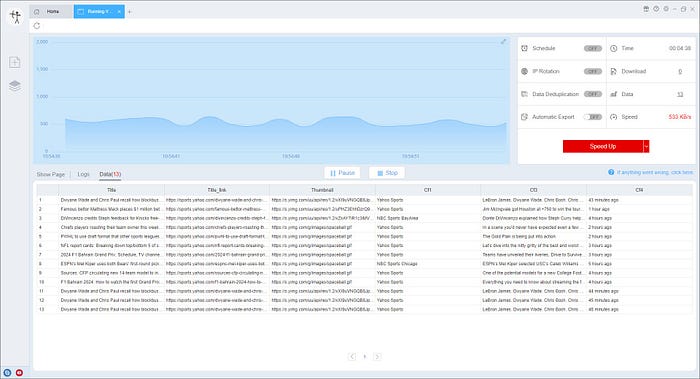Click the red circular icon at bottom left
Image resolution: width=700 pixels, height=379 pixels.
click(x=19, y=372)
